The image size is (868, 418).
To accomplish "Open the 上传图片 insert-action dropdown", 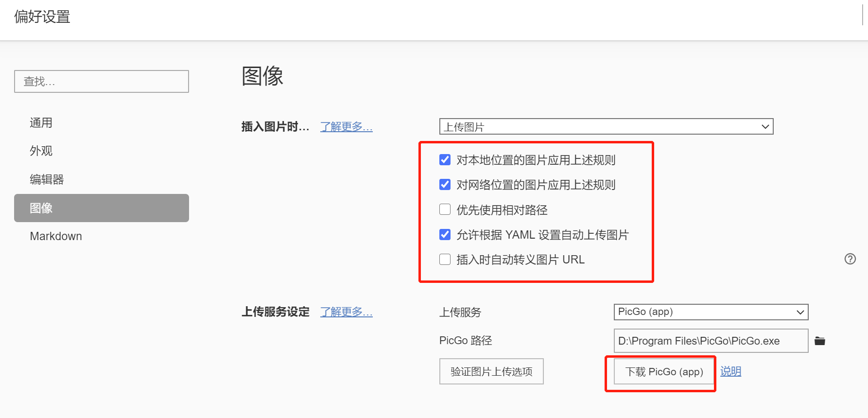I will [606, 126].
